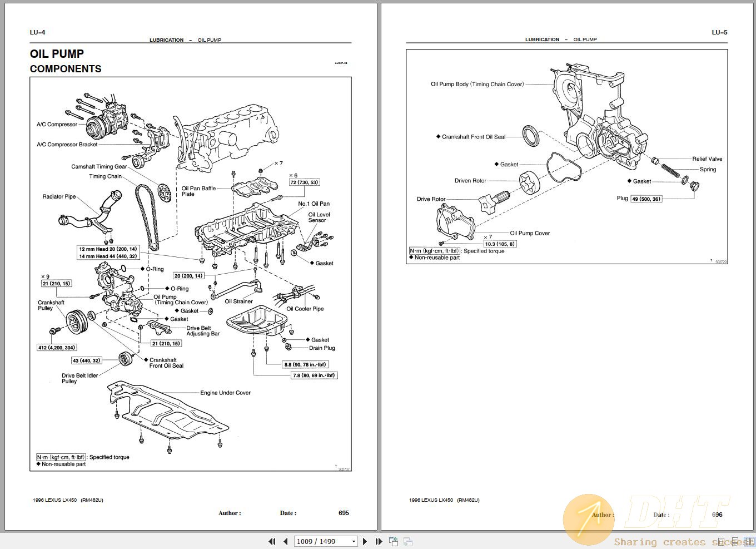The height and width of the screenshot is (549, 756).
Task: Click the Drain Plug label
Action: tap(322, 348)
